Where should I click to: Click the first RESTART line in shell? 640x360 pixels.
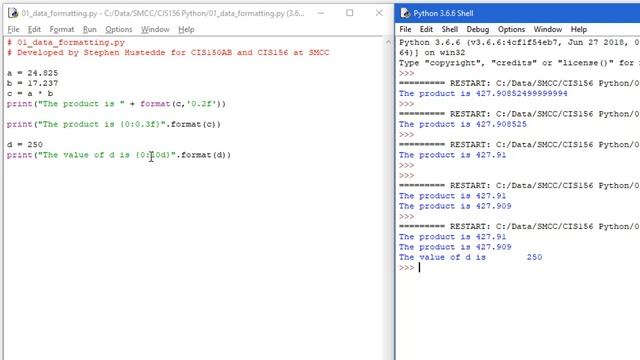pyautogui.click(x=519, y=83)
